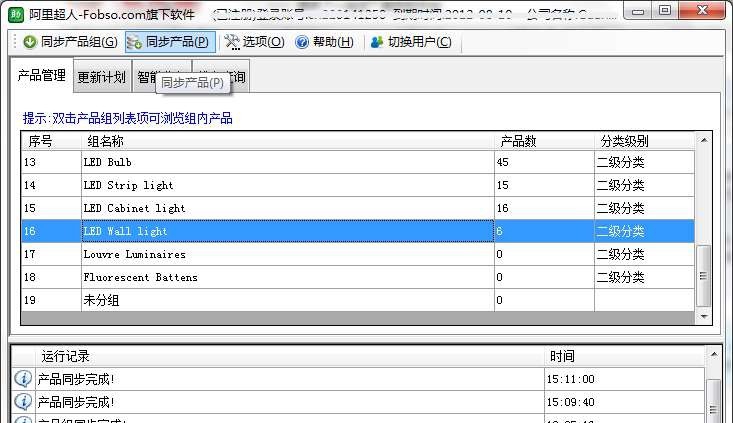The width and height of the screenshot is (733, 423).
Task: Switch to the 产品管理 tab
Action: pos(42,75)
